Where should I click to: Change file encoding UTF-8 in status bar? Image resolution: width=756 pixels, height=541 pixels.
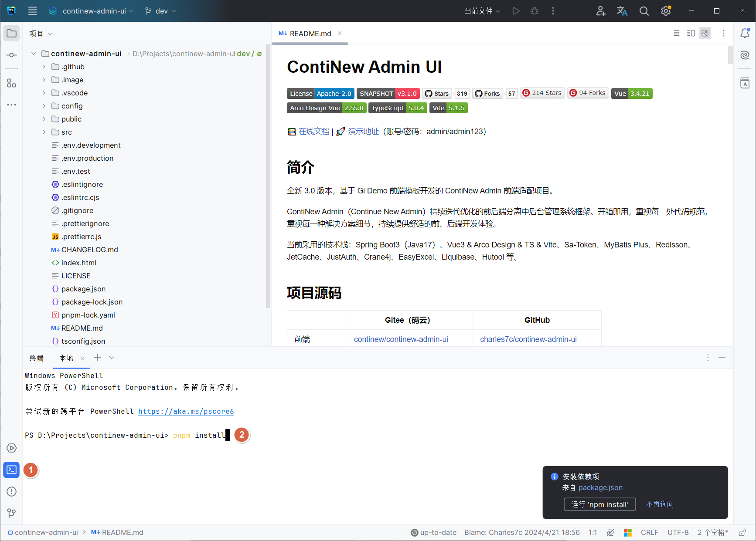[x=678, y=532]
